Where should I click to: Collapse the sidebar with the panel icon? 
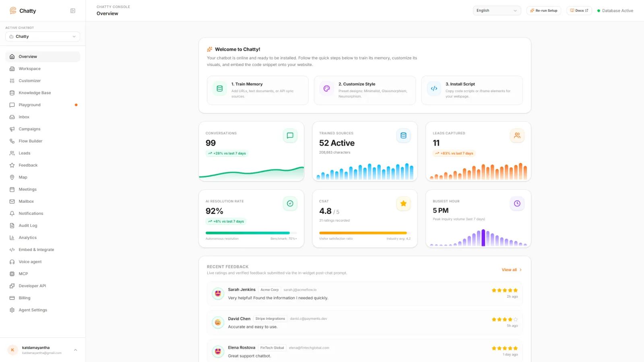pos(73,11)
